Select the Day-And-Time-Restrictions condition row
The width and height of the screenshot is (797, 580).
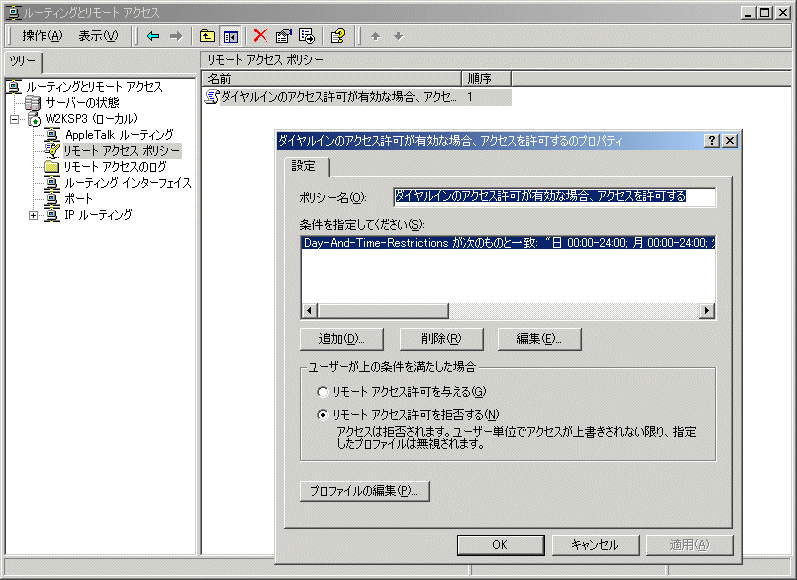click(508, 243)
